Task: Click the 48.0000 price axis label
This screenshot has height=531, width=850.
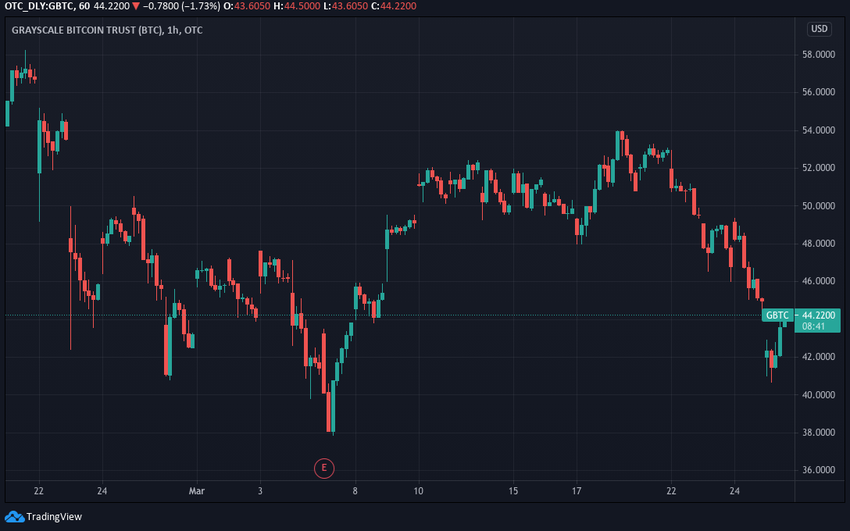Action: 818,243
